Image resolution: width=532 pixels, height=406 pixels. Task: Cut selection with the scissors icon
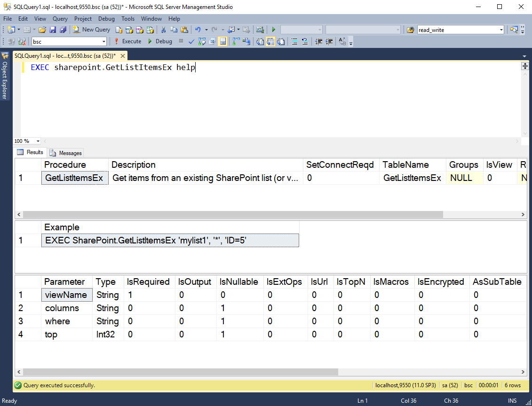click(163, 30)
